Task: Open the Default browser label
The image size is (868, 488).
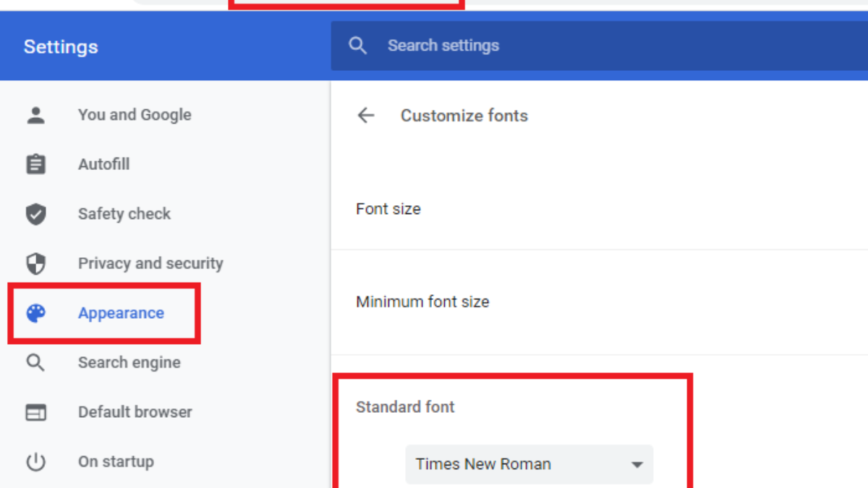Action: point(135,412)
